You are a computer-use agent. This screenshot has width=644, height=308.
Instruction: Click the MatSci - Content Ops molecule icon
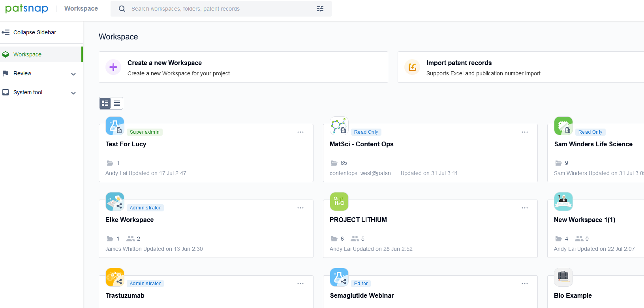tap(339, 126)
